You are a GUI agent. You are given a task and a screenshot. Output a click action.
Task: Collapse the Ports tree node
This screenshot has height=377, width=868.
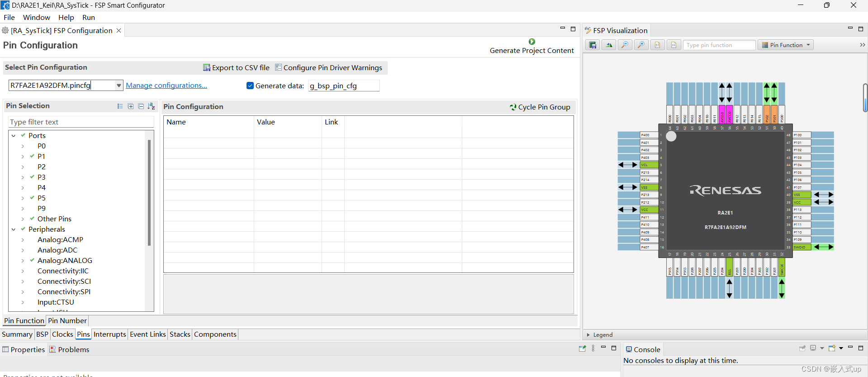14,136
